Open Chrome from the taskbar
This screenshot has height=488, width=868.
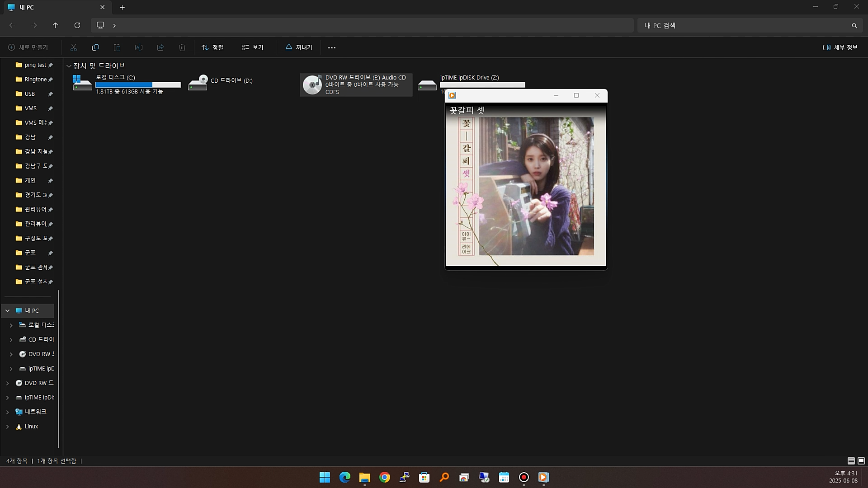(385, 477)
